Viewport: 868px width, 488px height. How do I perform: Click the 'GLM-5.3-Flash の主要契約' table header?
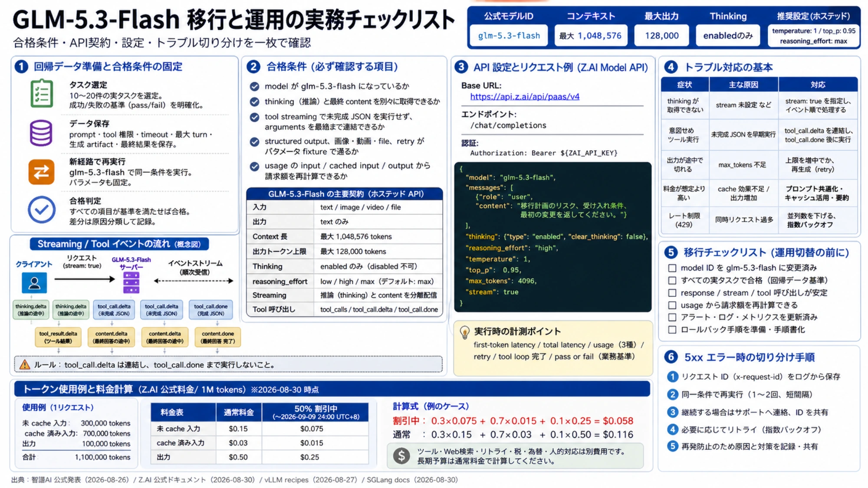[345, 194]
